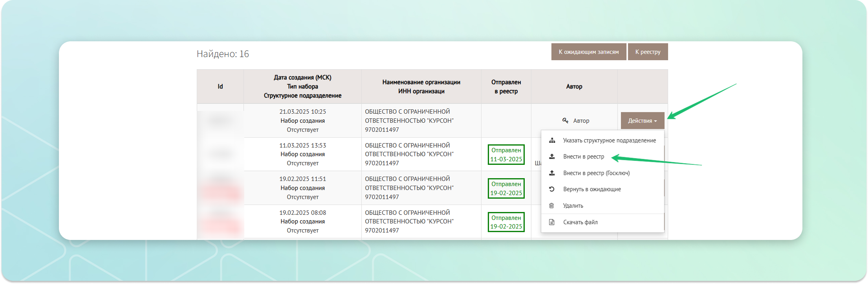Go to pending records via 'К ожидающим записям'
Image resolution: width=868 pixels, height=284 pixels.
588,52
